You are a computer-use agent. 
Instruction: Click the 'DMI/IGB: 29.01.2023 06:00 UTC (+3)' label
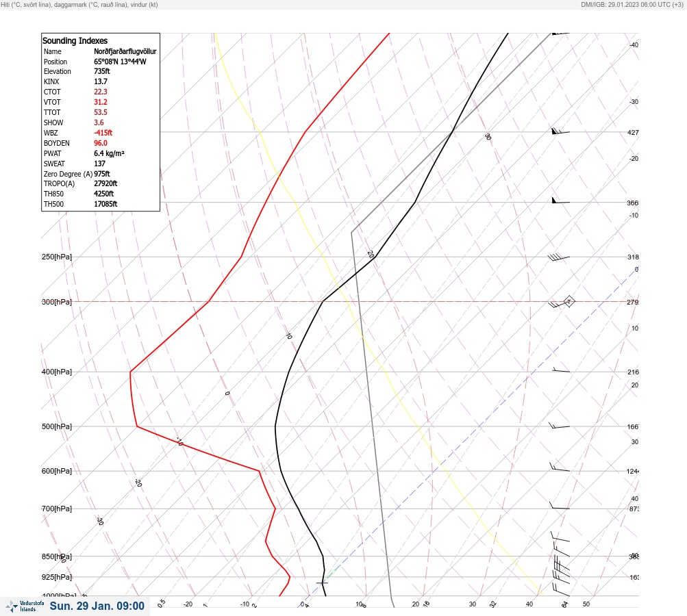coord(632,4)
